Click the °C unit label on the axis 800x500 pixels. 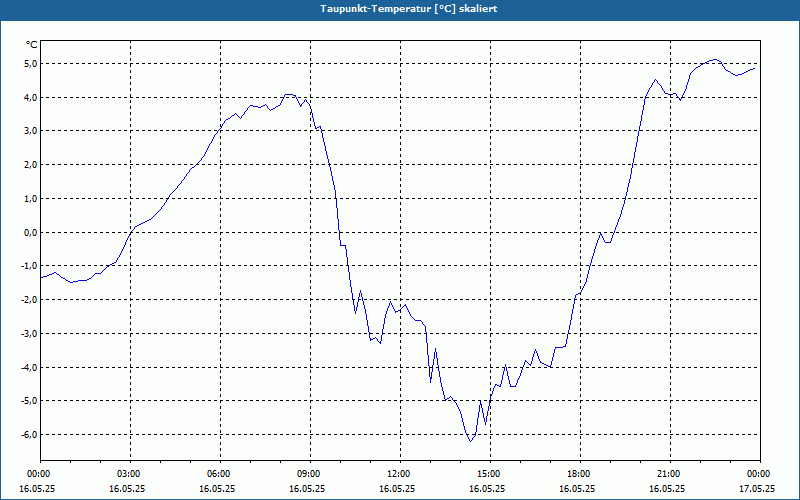[x=32, y=45]
